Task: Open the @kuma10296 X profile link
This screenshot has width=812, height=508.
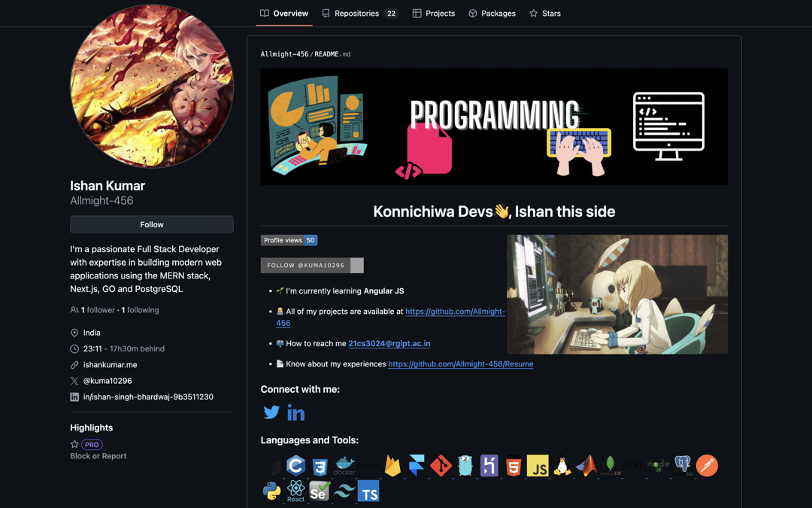Action: pos(108,381)
